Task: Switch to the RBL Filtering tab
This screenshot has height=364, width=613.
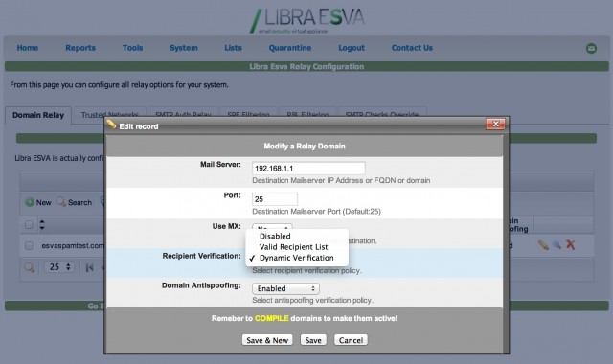Action: click(307, 113)
